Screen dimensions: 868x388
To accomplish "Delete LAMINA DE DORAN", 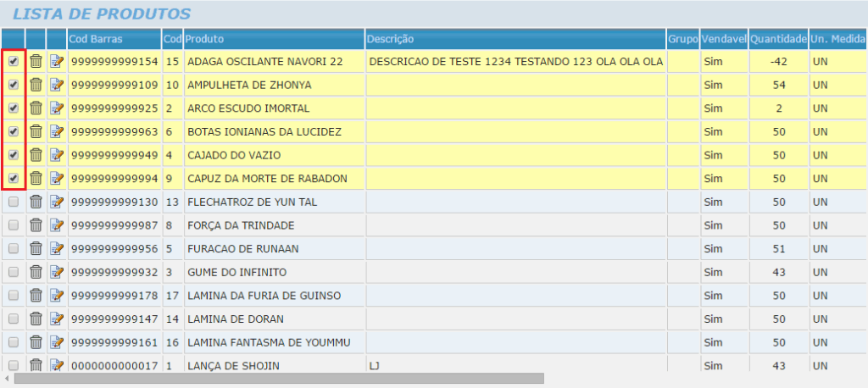I will pos(36,319).
